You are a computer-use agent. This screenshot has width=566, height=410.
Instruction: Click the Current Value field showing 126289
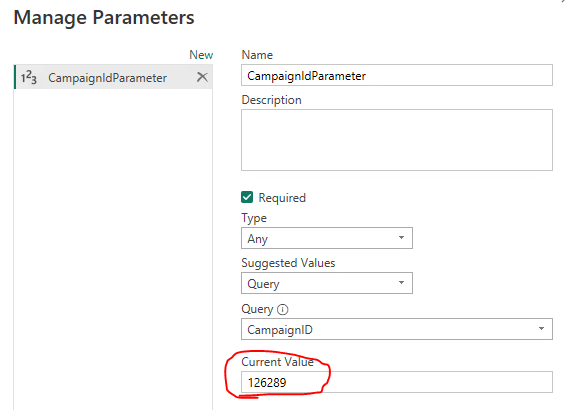pos(397,382)
